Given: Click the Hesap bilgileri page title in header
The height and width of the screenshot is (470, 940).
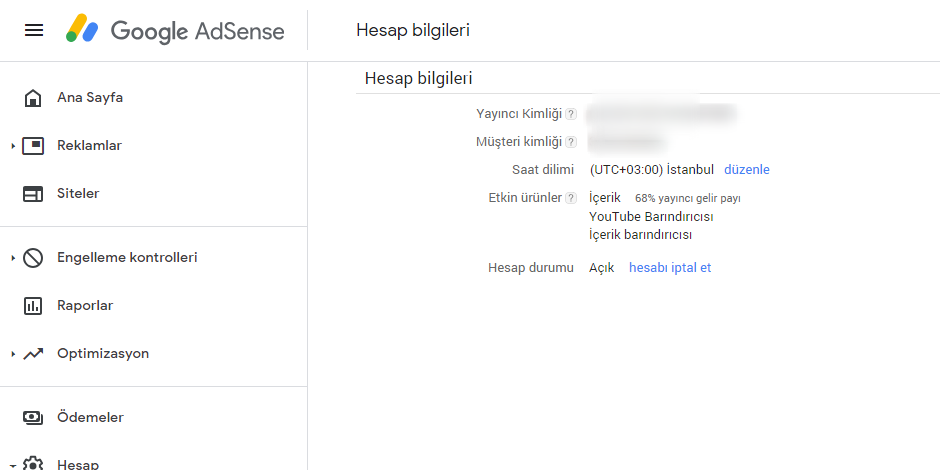Looking at the screenshot, I should pyautogui.click(x=413, y=31).
